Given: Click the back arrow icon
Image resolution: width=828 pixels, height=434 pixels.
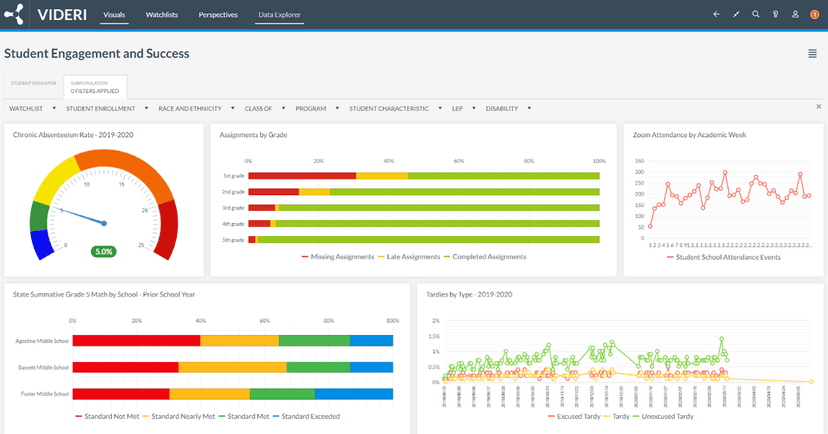Looking at the screenshot, I should (716, 15).
